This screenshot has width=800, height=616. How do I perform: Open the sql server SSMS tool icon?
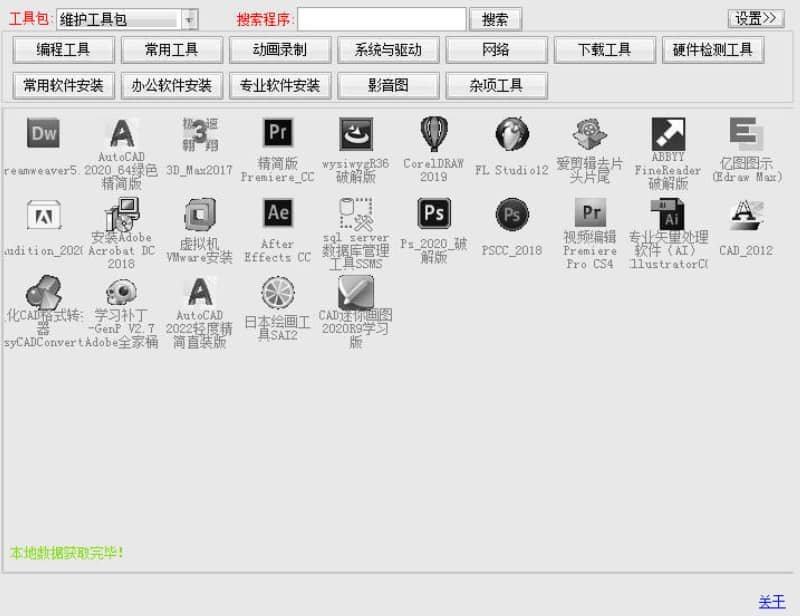point(356,214)
